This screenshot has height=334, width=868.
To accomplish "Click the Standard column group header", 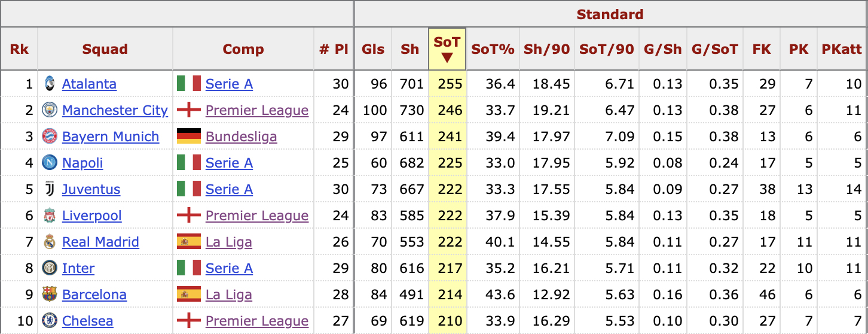I will (610, 14).
